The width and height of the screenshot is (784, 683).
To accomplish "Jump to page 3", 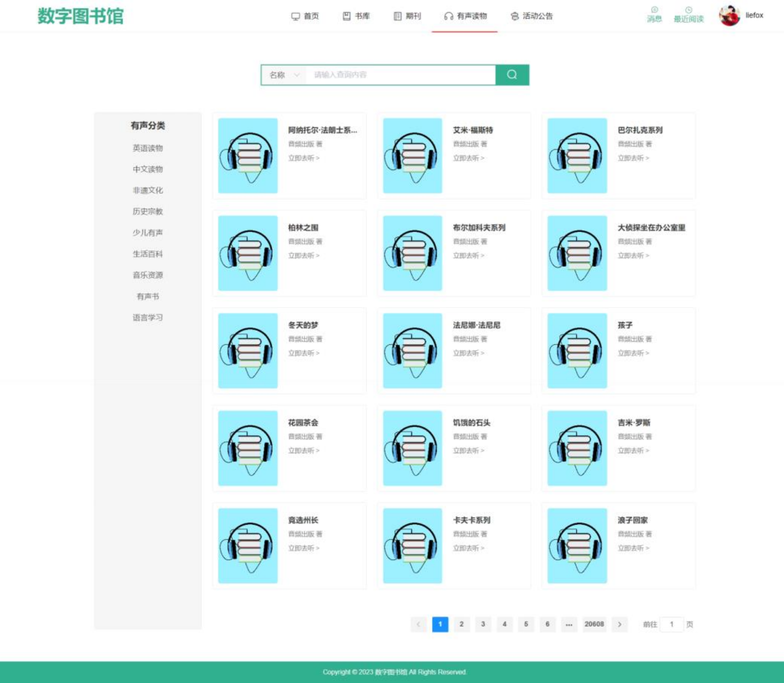I will click(483, 624).
